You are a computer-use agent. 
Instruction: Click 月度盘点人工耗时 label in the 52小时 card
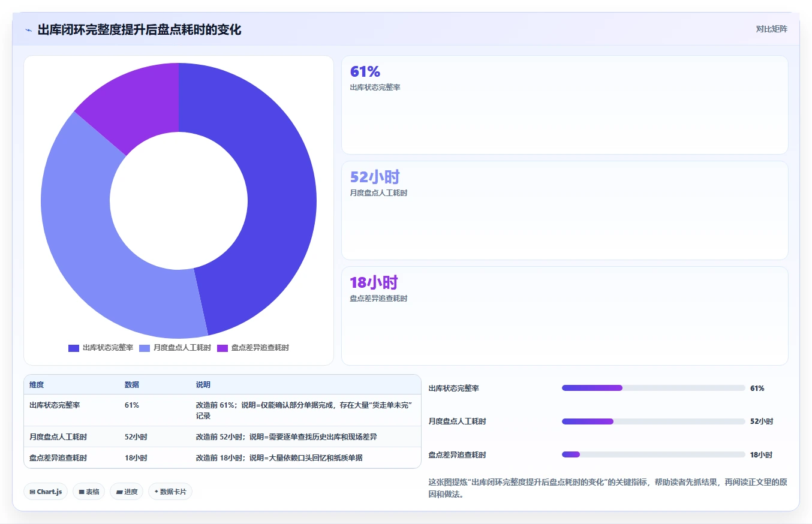tap(378, 193)
